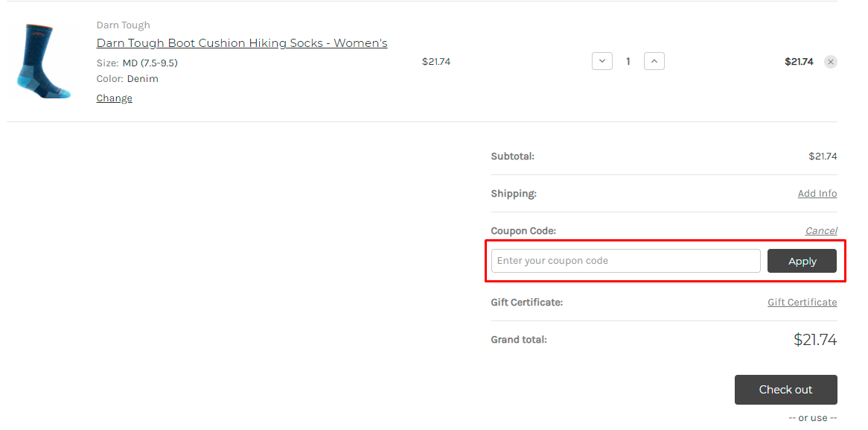
Task: Click the Change link under Color
Action: (x=114, y=98)
